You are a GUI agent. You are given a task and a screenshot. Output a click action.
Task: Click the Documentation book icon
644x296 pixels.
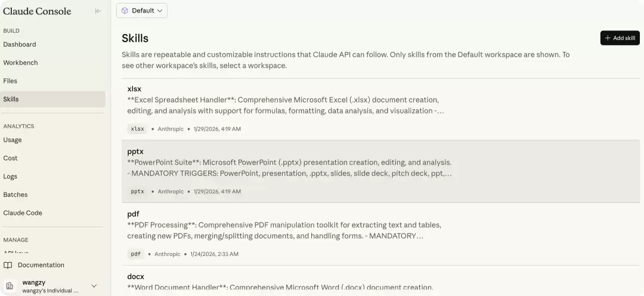(8, 265)
